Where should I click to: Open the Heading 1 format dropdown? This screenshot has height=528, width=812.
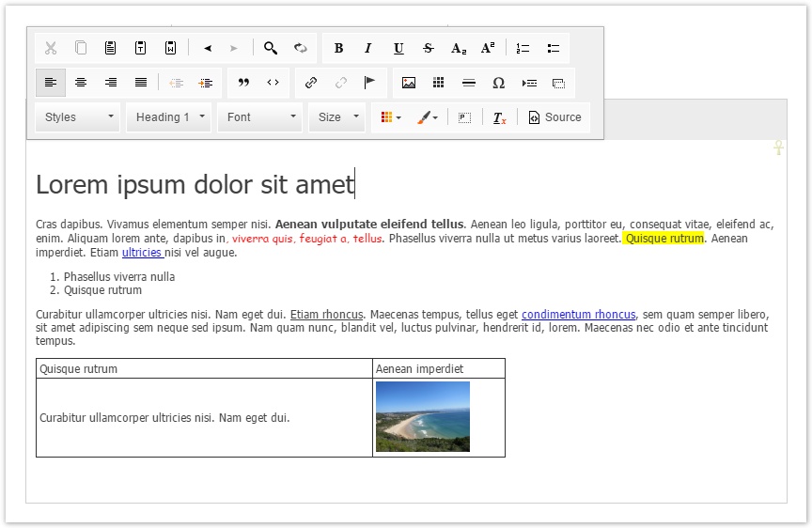point(169,117)
